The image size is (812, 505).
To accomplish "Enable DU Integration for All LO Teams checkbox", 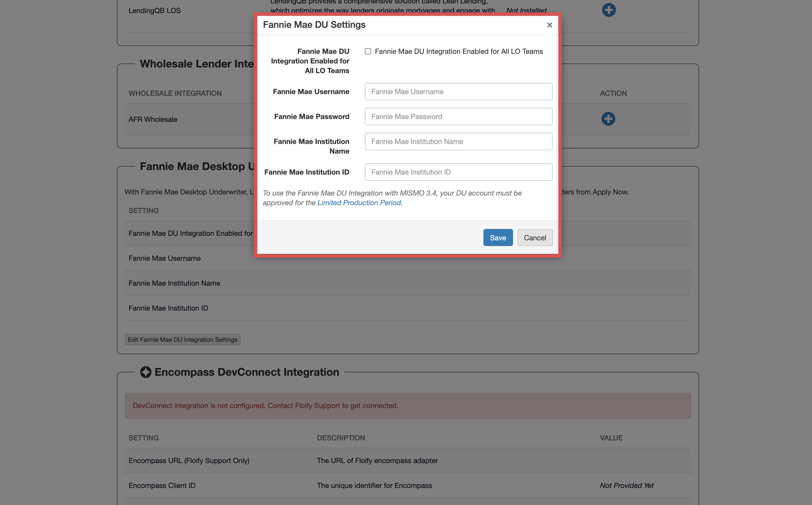I will [368, 52].
